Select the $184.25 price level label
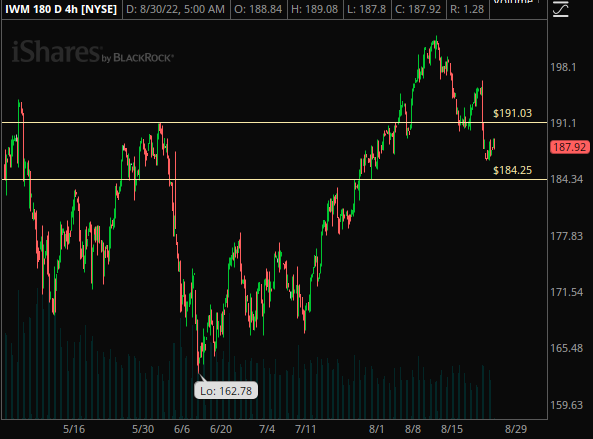This screenshot has height=439, width=593. tap(512, 170)
